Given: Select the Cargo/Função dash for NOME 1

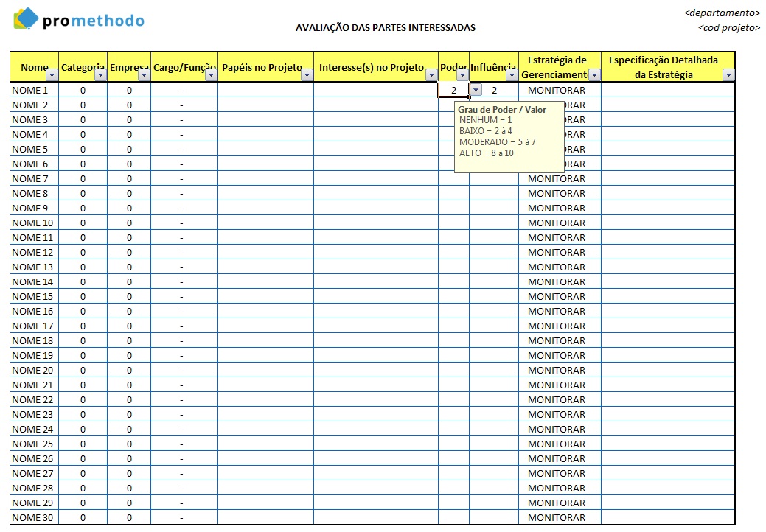Looking at the screenshot, I should tap(184, 90).
